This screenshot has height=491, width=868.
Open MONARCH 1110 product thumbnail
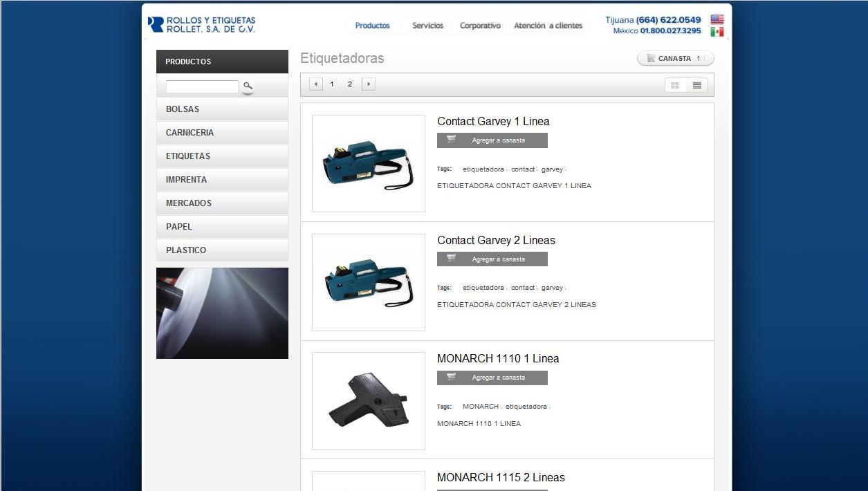369,401
